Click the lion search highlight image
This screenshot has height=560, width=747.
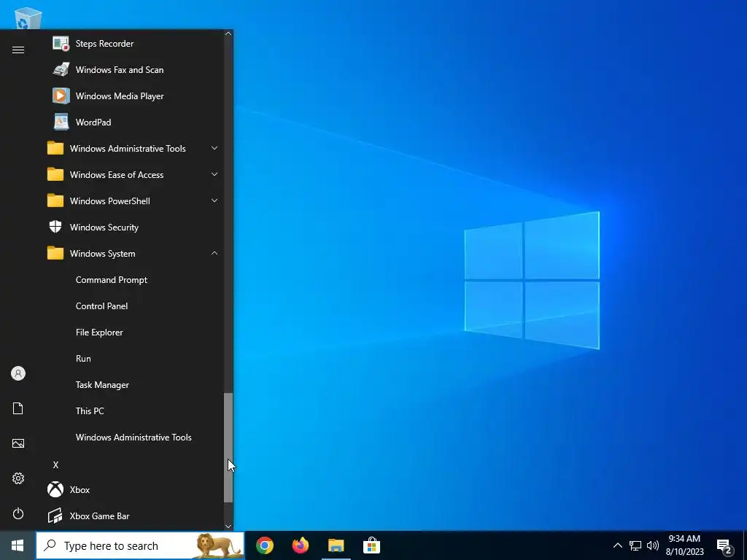[217, 545]
